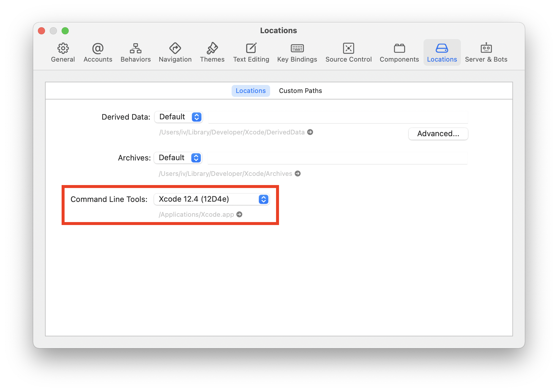Open the Derived Data Default dropdown
Image resolution: width=558 pixels, height=392 pixels.
pos(179,117)
